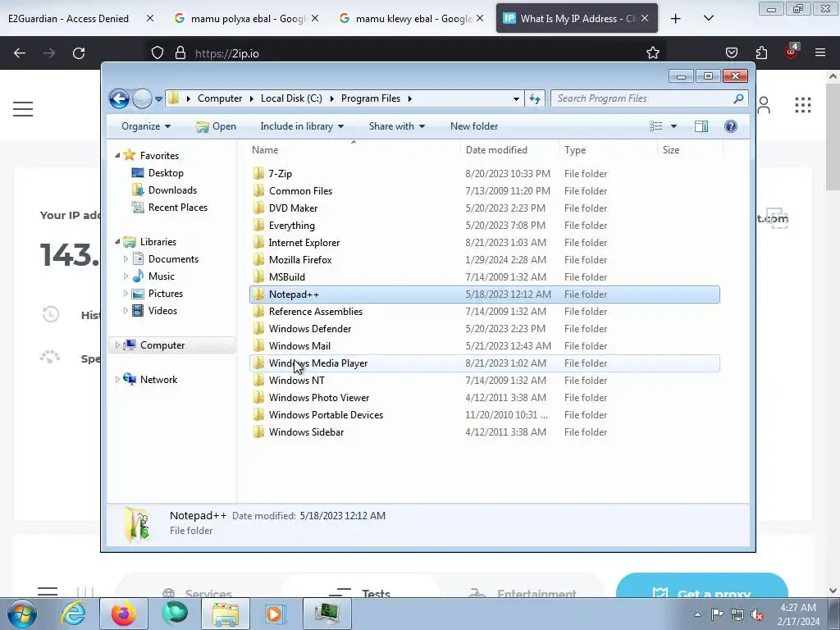Image resolution: width=840 pixels, height=630 pixels.
Task: Sort by the Name column header
Action: pos(354,150)
